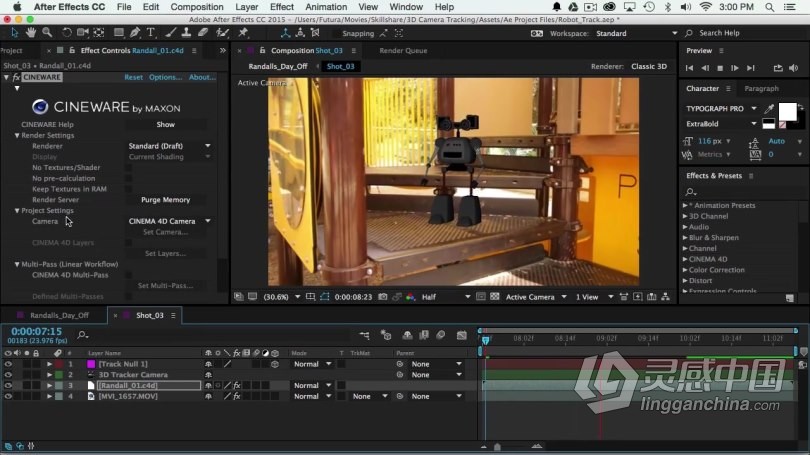Collapse the Project Settings group

click(x=17, y=211)
